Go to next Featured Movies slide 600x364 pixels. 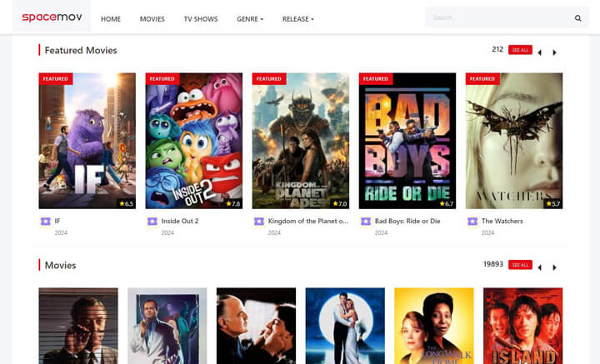coord(554,52)
